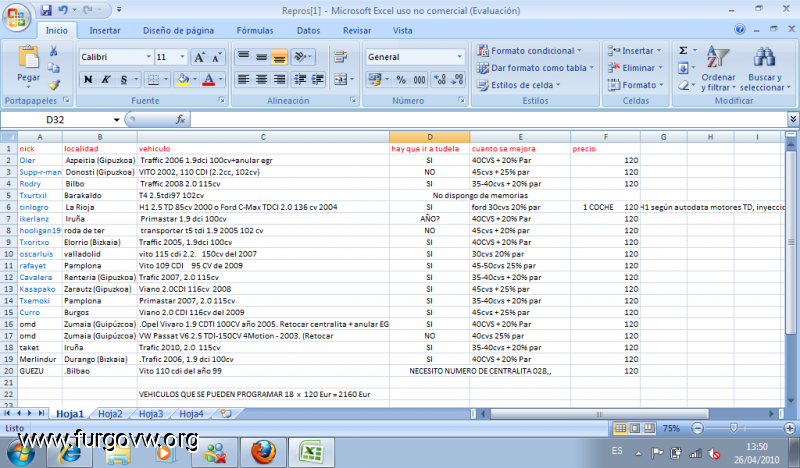Switch to the Insertar ribbon tab
The height and width of the screenshot is (468, 800).
point(105,31)
